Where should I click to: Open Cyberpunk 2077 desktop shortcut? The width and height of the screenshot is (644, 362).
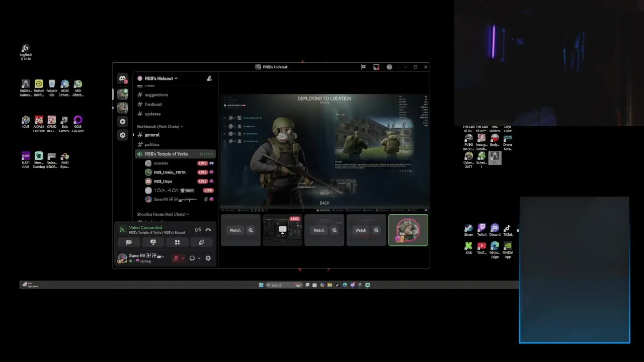(468, 159)
